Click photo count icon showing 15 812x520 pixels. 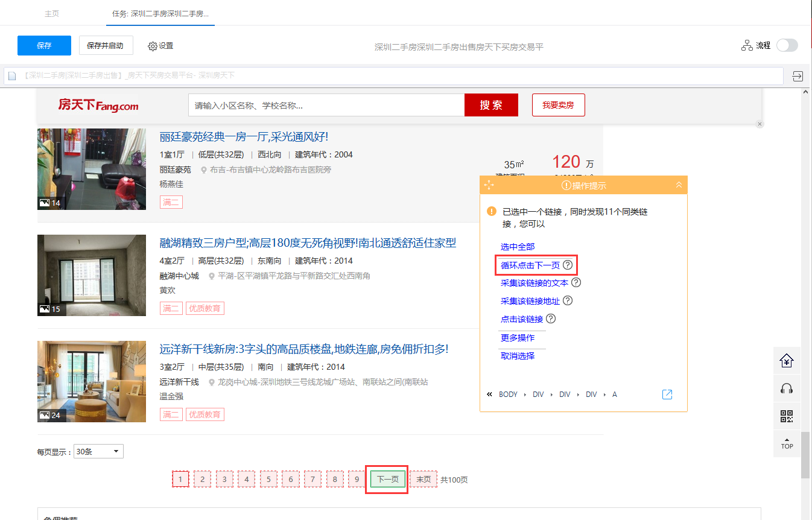coord(44,309)
